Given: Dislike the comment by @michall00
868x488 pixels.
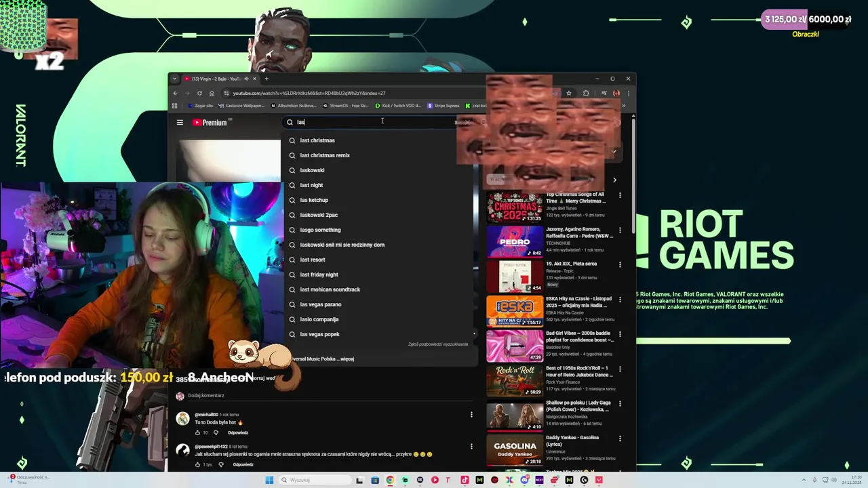Looking at the screenshot, I should coord(216,432).
